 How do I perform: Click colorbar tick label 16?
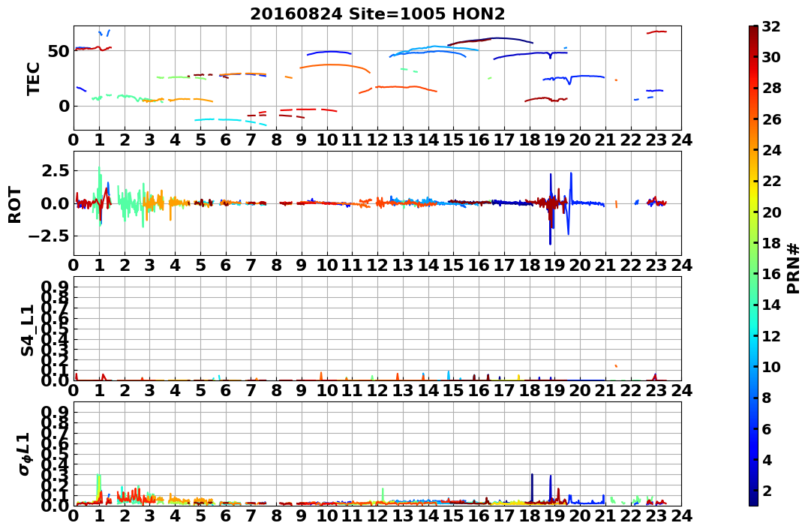pyautogui.click(x=771, y=274)
